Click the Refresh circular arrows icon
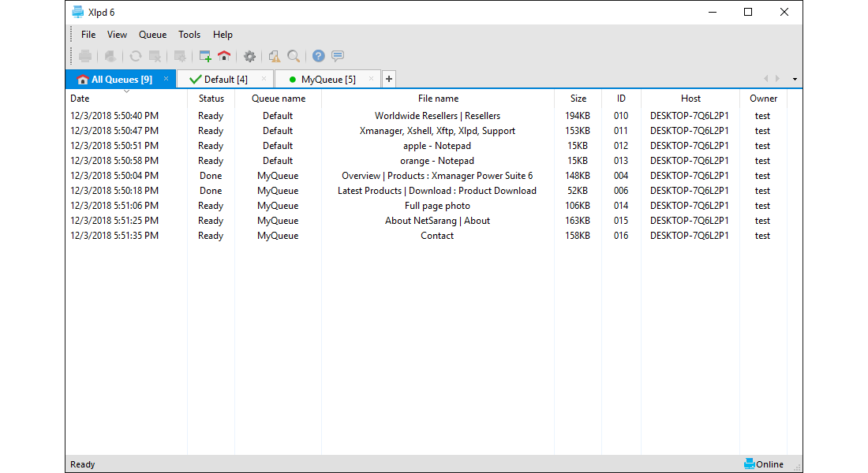 click(x=136, y=56)
